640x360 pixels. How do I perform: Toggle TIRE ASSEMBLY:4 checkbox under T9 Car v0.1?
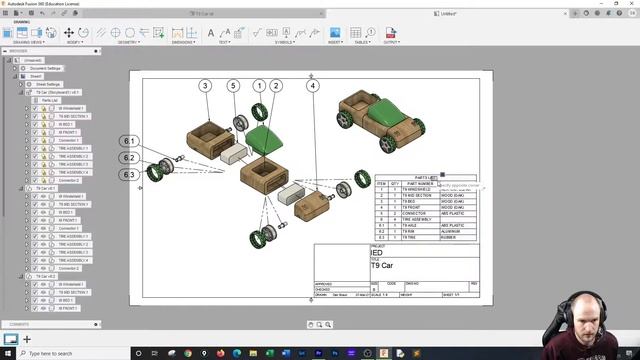(35, 260)
